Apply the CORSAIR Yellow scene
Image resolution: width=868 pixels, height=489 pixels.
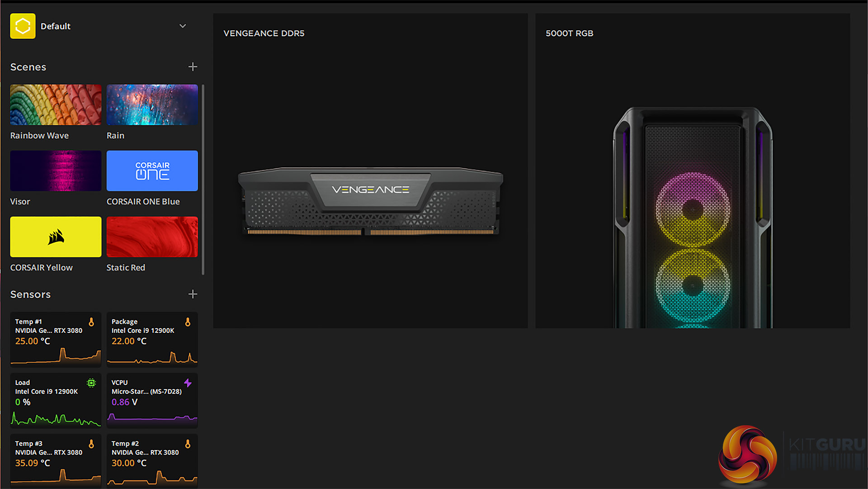[56, 237]
